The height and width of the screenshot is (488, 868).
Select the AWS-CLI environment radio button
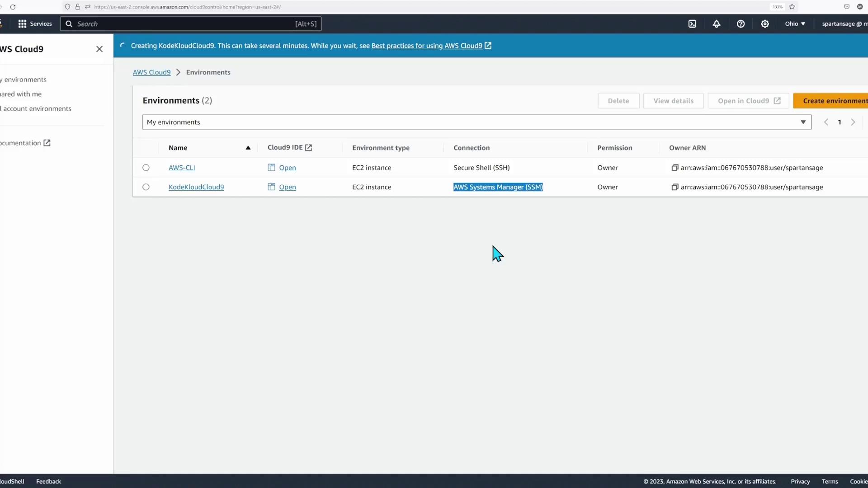[146, 168]
